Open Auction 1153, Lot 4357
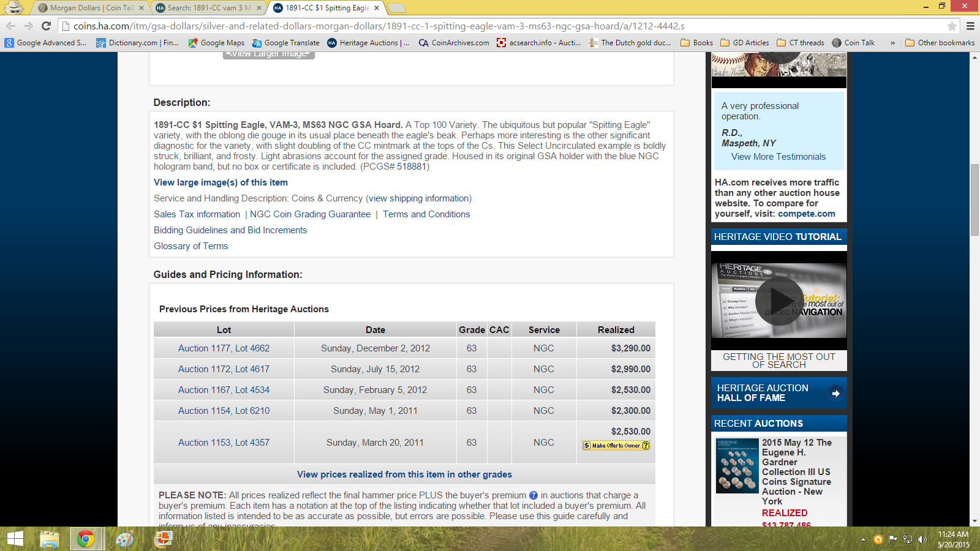This screenshot has height=551, width=980. coord(224,443)
